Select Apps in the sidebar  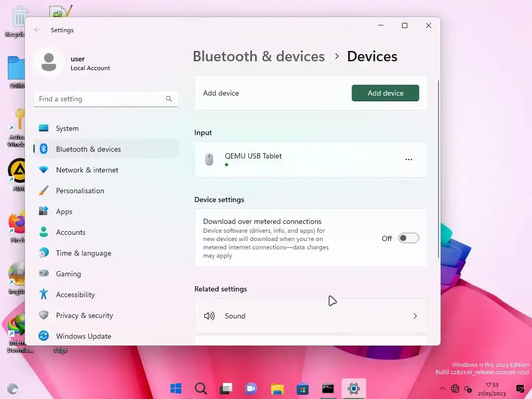coord(106,211)
